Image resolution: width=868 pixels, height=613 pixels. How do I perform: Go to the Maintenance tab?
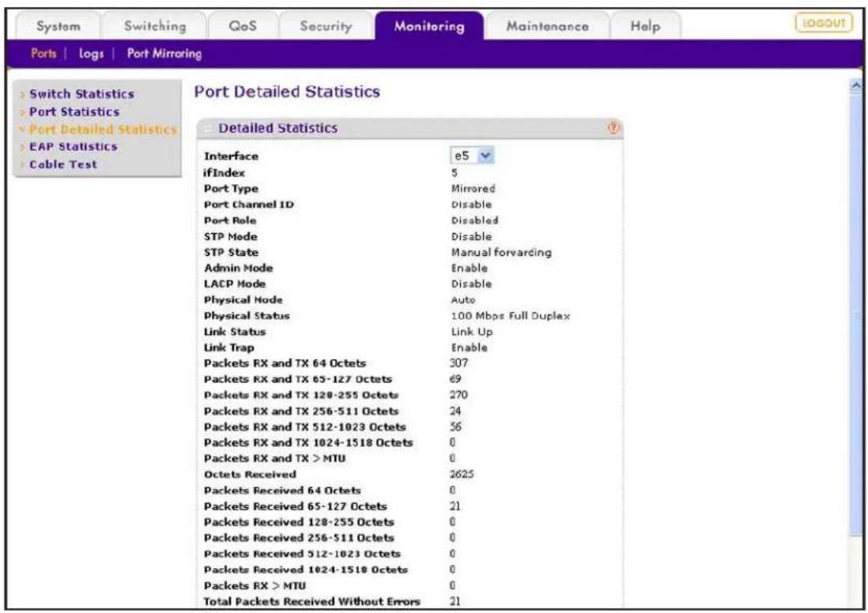547,26
